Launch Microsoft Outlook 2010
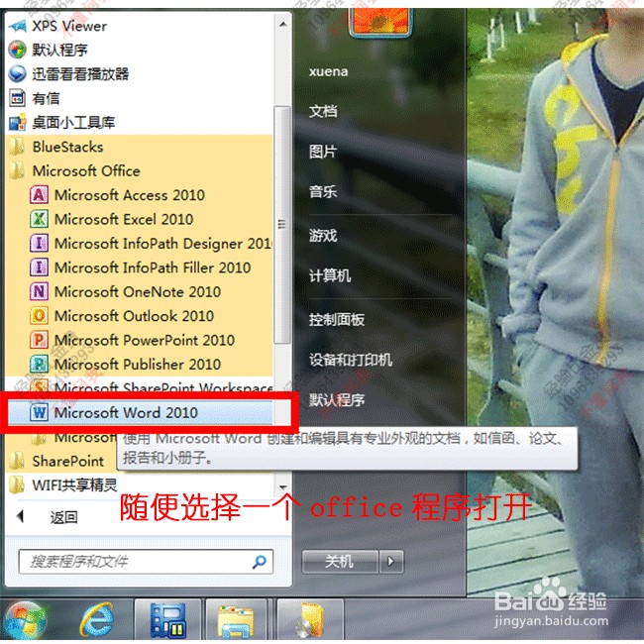This screenshot has width=644, height=644. [x=140, y=316]
